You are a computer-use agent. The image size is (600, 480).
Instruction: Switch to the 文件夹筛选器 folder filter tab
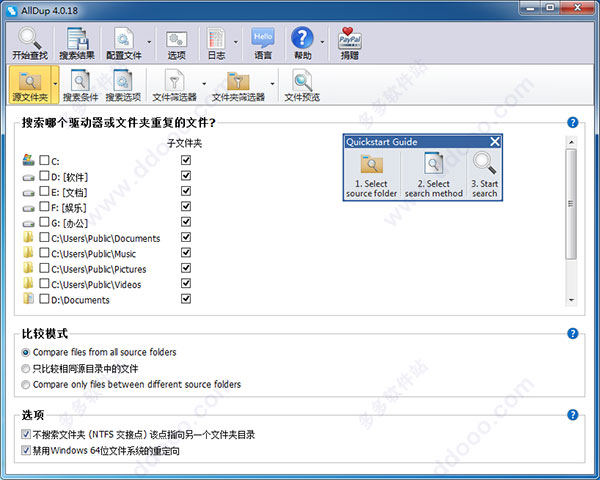(x=238, y=86)
